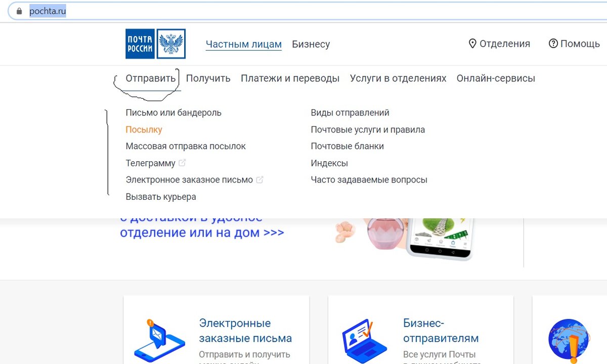
Task: Open Платежи и переводы
Action: point(290,78)
